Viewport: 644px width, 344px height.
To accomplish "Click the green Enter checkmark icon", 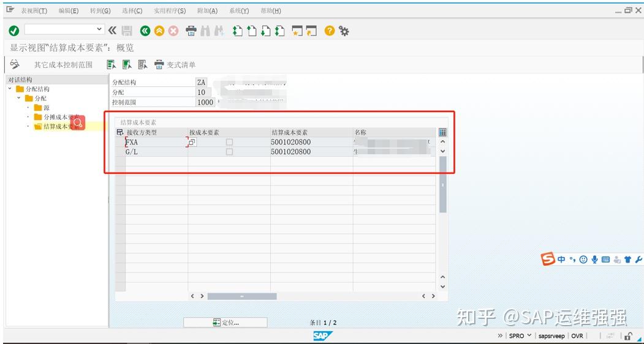I will [13, 31].
